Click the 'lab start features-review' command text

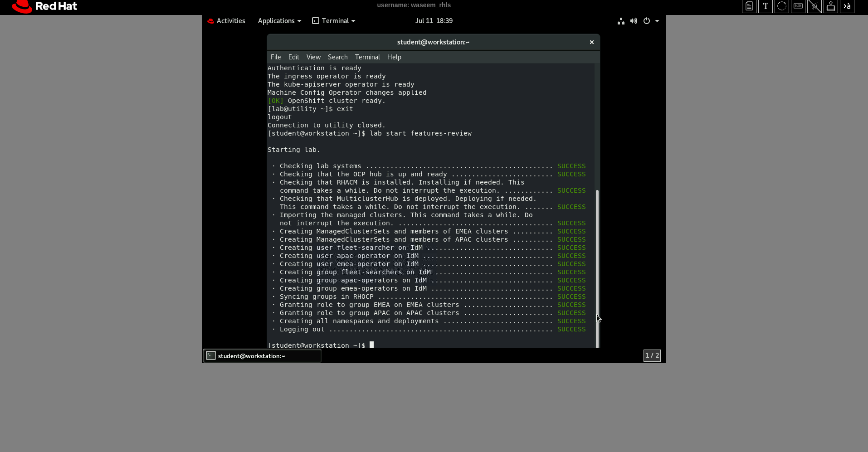[421, 133]
